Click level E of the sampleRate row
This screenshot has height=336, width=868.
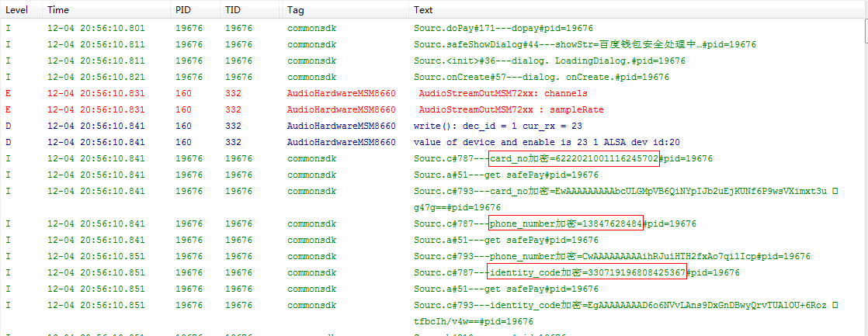click(8, 109)
